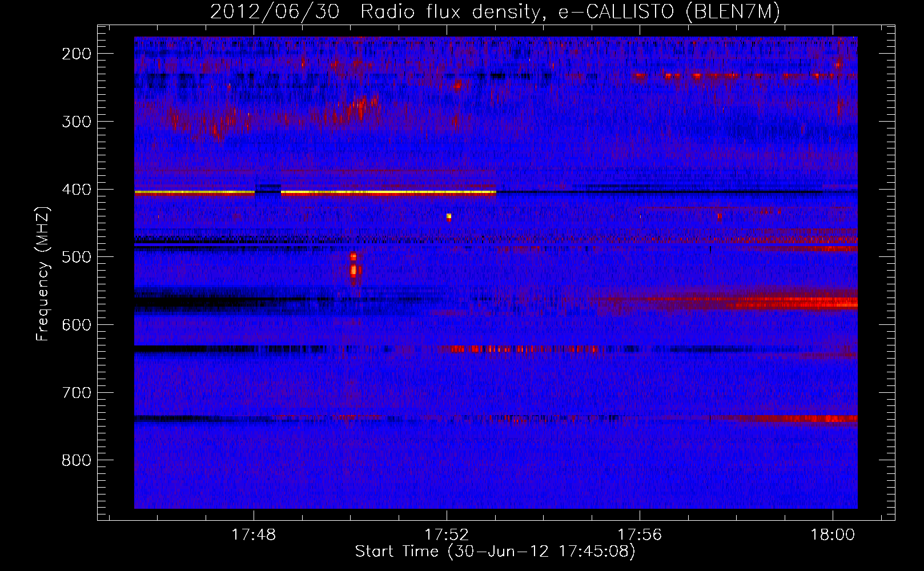Click the 700 frequency tick label
Viewport: 924px width, 571px height.
click(x=77, y=393)
